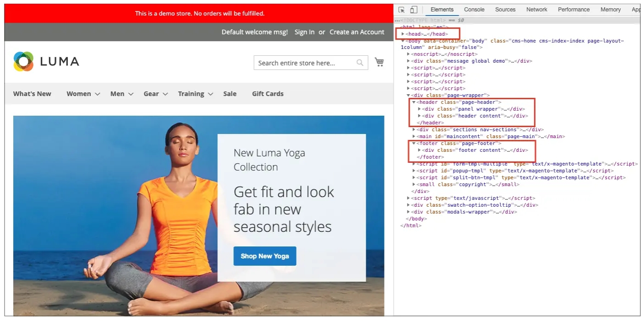Select the closing </footer> tag row
The image size is (644, 321).
tap(430, 157)
